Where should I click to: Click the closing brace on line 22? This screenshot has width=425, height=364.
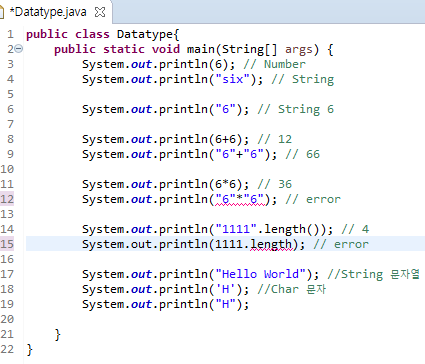[x=29, y=349]
